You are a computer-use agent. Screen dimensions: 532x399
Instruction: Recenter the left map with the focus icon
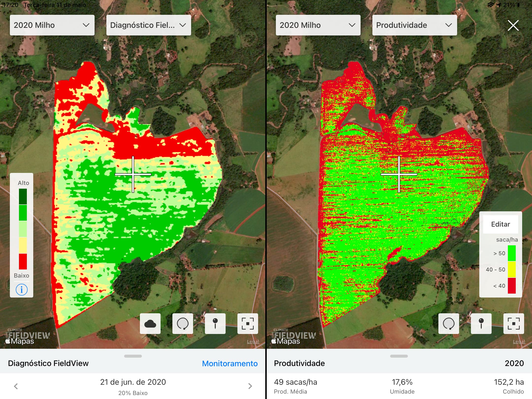pos(247,324)
